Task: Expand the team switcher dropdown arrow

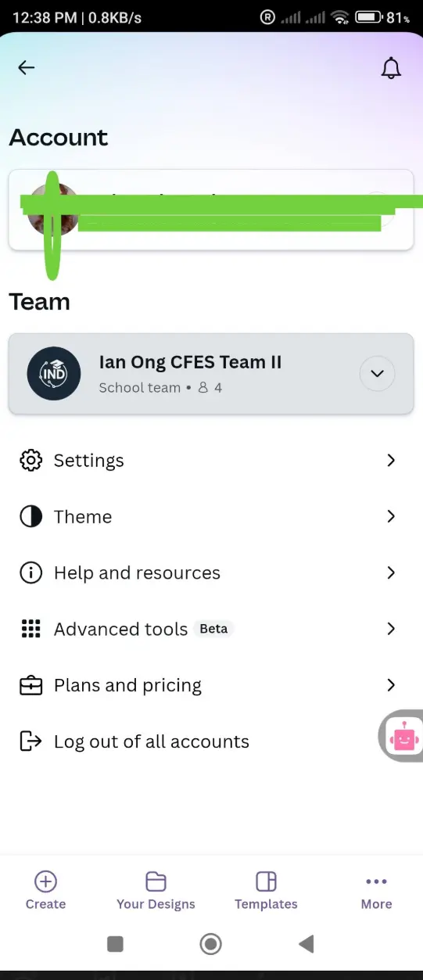Action: 377,374
